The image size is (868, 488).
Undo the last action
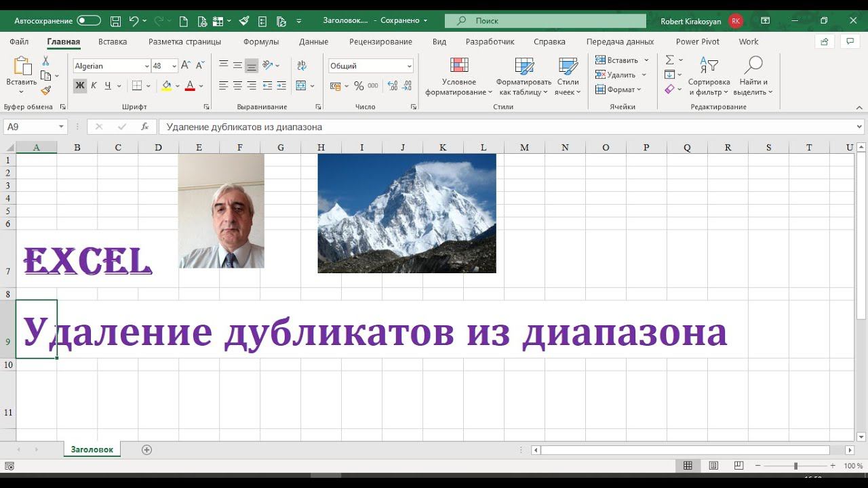click(134, 21)
